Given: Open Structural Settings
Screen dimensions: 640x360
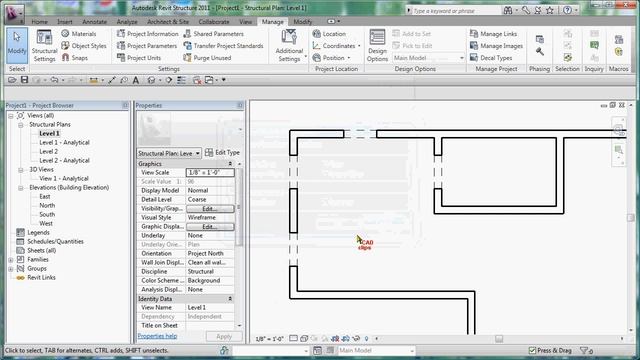Looking at the screenshot, I should click(44, 46).
